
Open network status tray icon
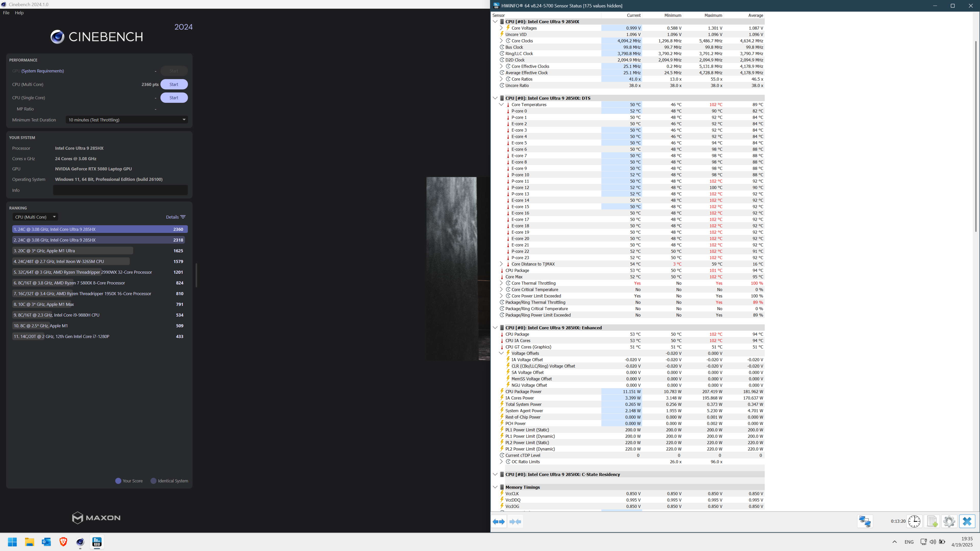click(x=923, y=542)
